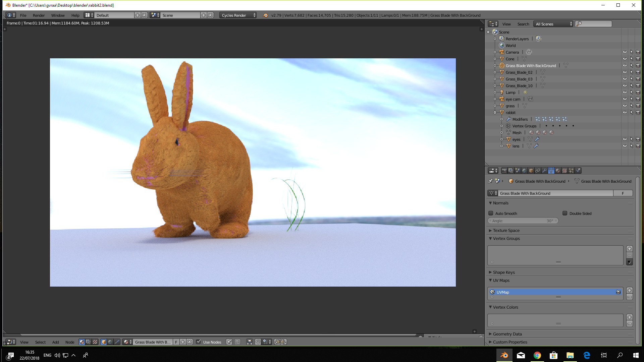This screenshot has width=644, height=362.
Task: Click the F fake user button beside mesh name
Action: (x=623, y=193)
